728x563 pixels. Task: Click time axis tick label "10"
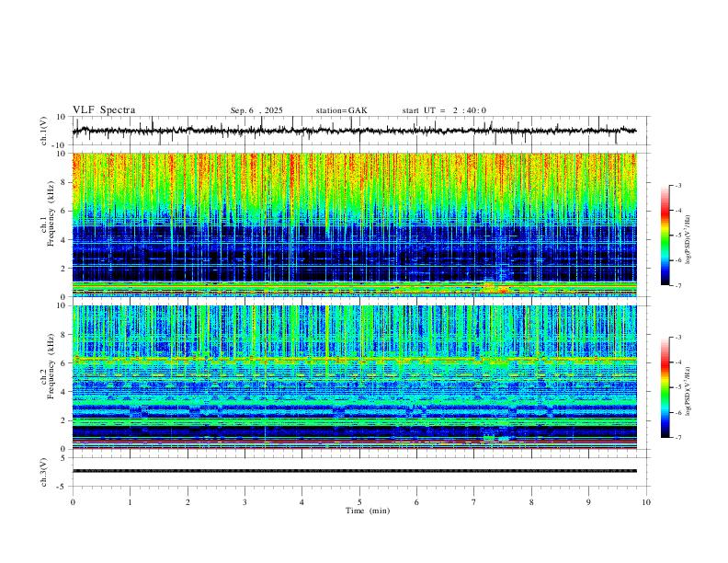click(x=646, y=502)
